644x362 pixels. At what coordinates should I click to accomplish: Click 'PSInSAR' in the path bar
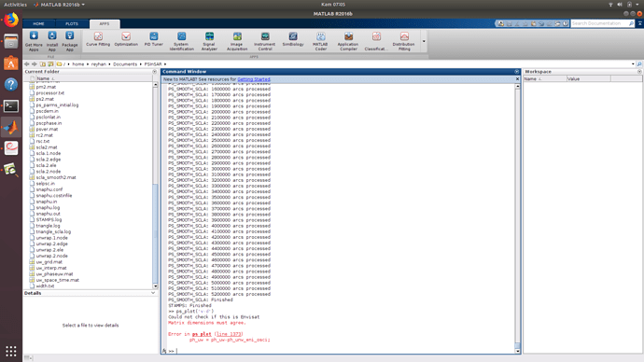click(x=153, y=64)
